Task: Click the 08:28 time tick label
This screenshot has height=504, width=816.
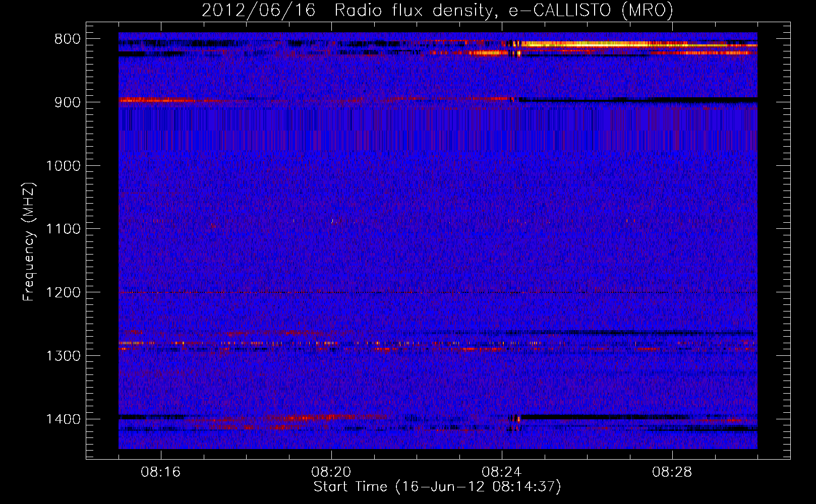Action: [x=672, y=472]
